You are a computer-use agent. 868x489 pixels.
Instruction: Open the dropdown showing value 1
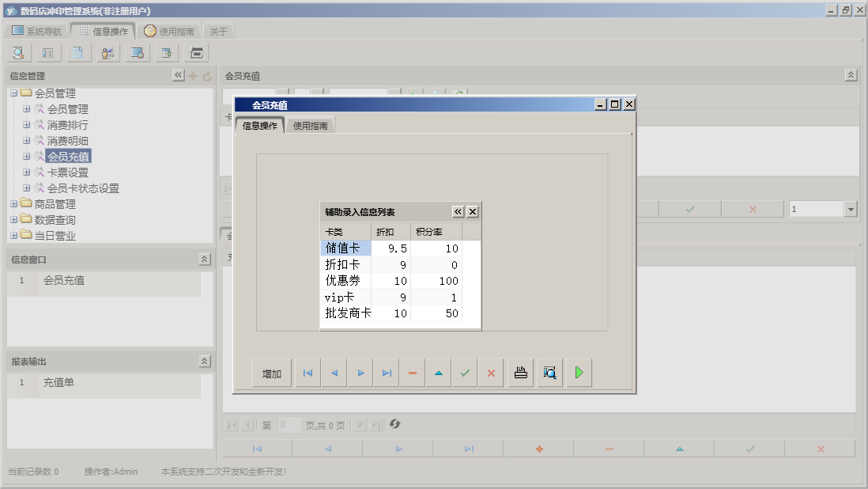coord(851,209)
